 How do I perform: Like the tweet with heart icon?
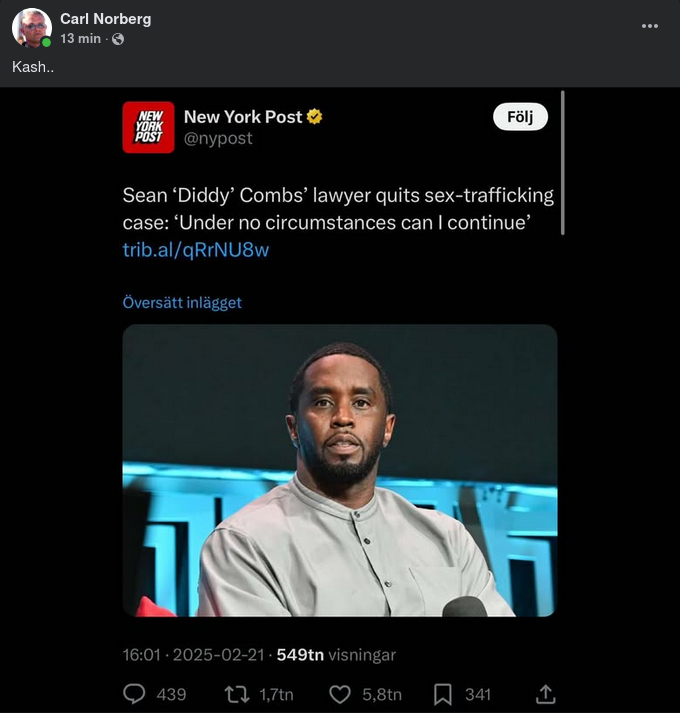[340, 694]
